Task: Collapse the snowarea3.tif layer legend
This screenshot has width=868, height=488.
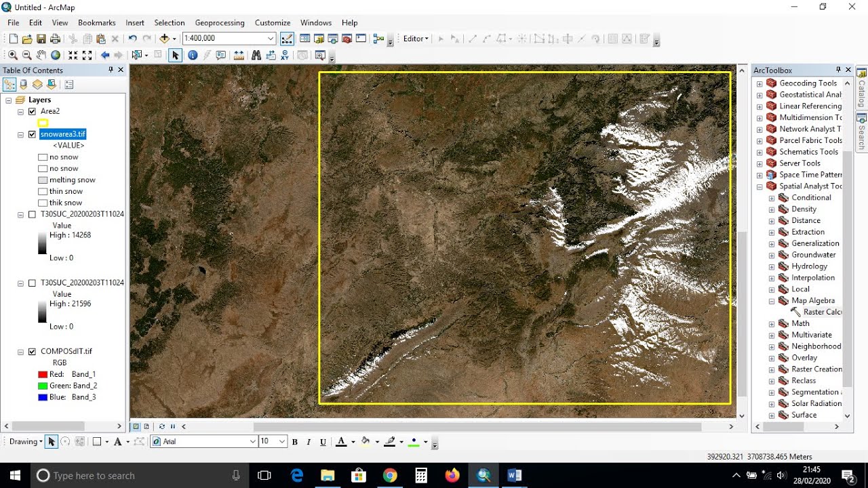Action: tap(21, 134)
